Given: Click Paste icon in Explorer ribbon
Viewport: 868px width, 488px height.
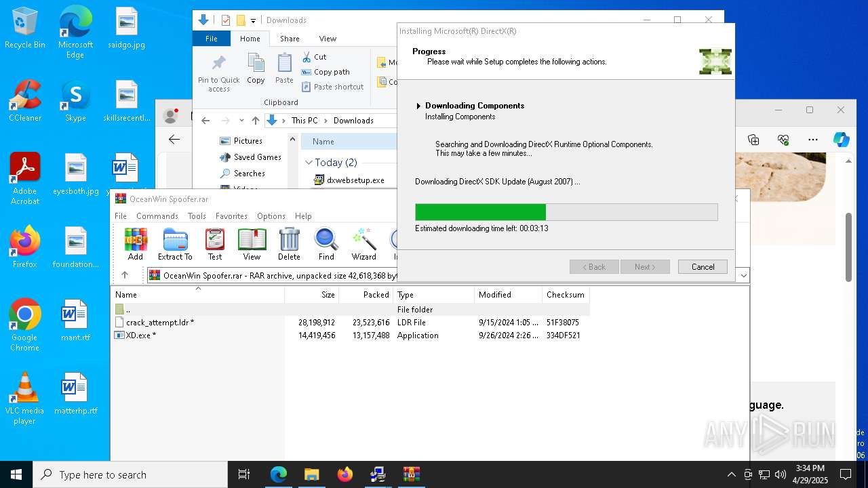Looking at the screenshot, I should tap(284, 69).
